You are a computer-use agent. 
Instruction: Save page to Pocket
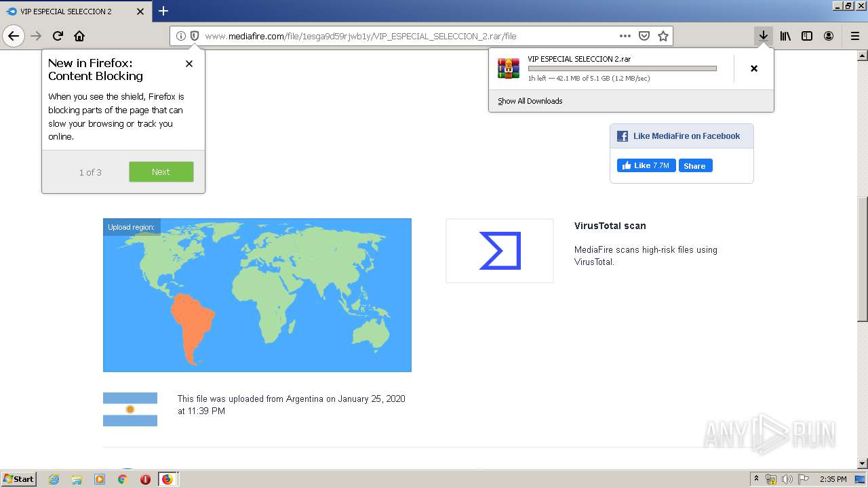(644, 36)
